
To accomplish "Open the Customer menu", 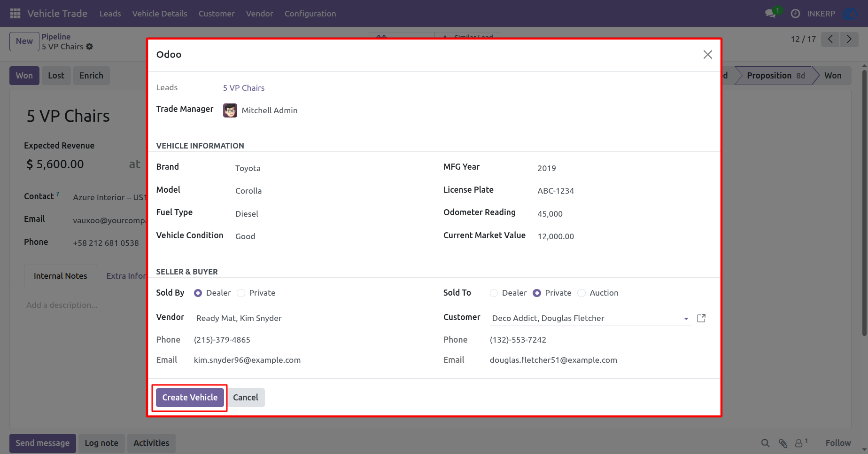I will point(217,14).
